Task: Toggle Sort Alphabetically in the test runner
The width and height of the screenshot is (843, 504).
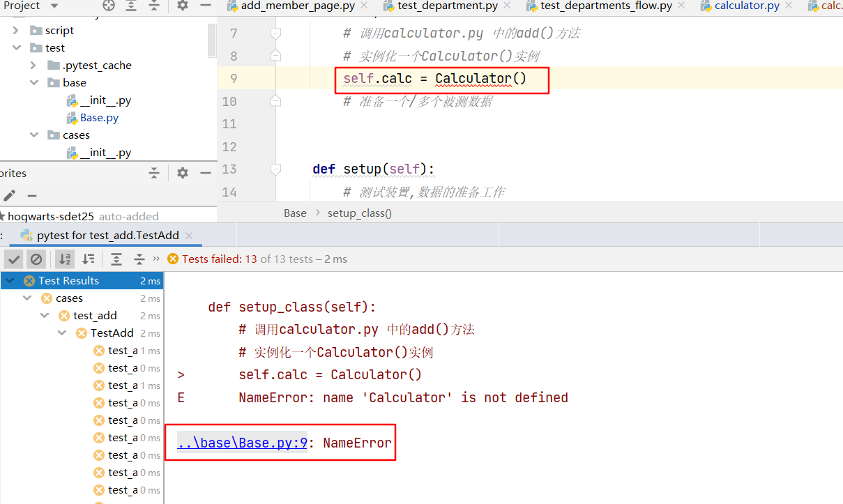Action: 65,259
